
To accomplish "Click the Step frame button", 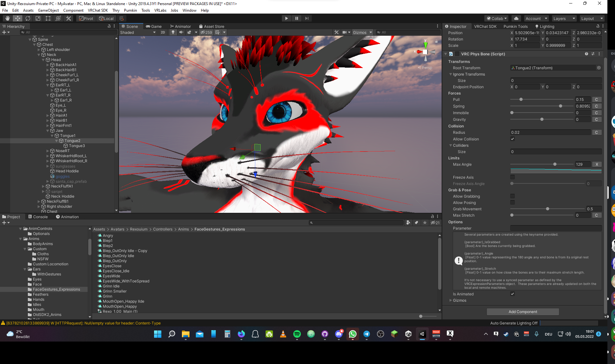I will tap(307, 18).
